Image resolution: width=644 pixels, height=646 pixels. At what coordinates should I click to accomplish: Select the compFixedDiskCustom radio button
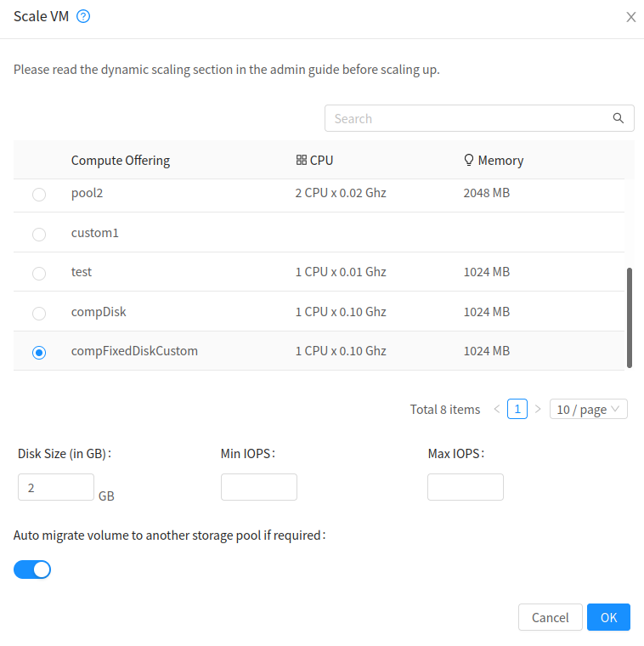(39, 353)
